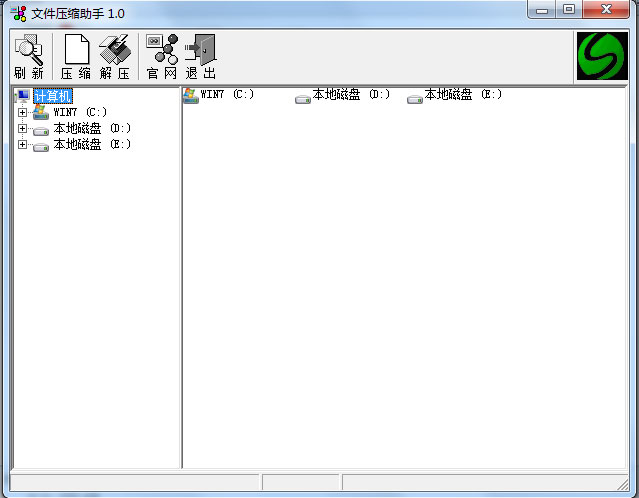Select 本地磁盘 (D:) in right file list
639x498 pixels.
point(351,95)
